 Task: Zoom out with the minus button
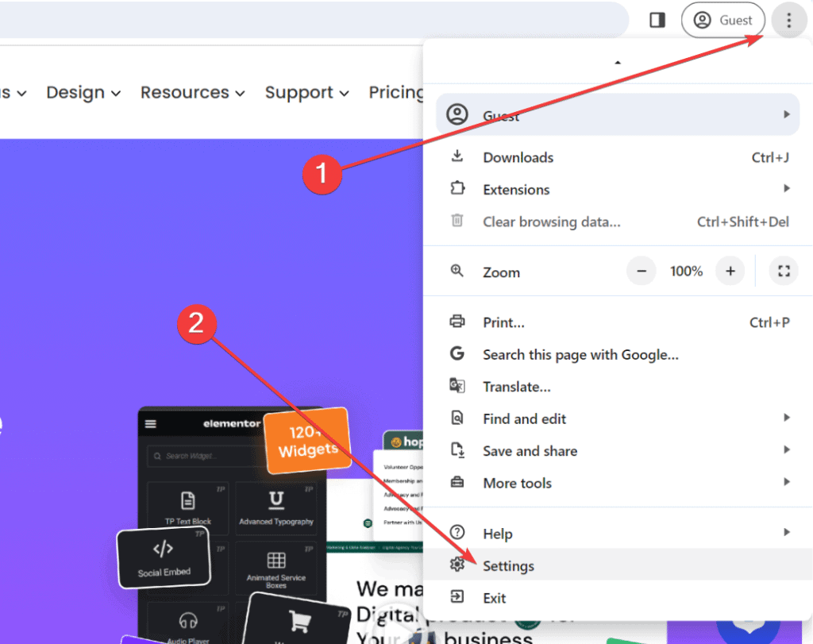pos(642,272)
